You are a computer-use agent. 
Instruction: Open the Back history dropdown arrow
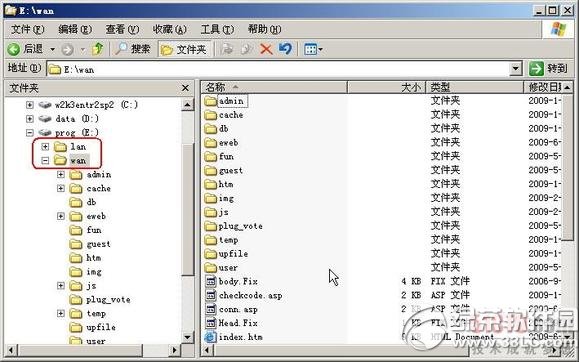[x=52, y=49]
